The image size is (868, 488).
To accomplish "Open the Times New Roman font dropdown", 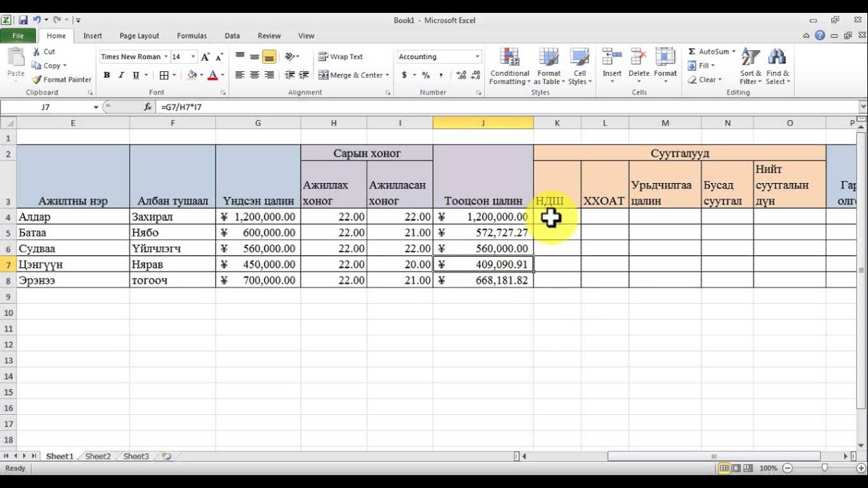I will tap(166, 57).
